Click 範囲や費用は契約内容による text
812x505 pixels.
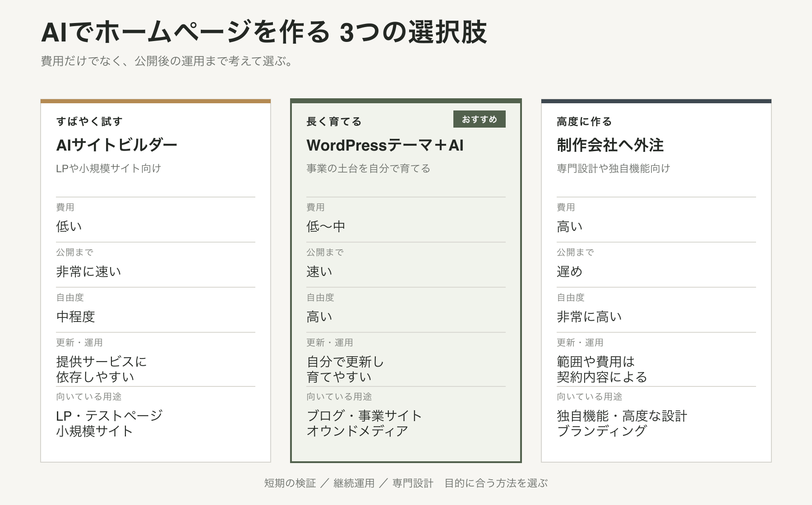coord(602,369)
